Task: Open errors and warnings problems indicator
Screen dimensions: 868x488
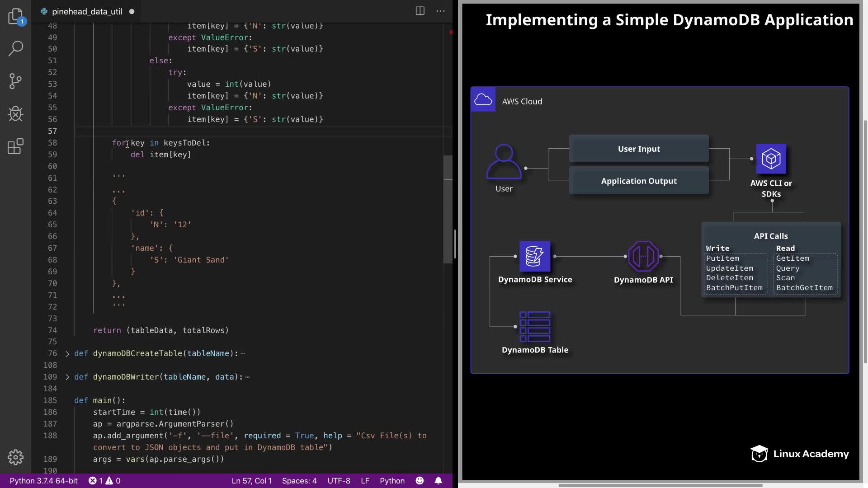Action: pyautogui.click(x=104, y=481)
